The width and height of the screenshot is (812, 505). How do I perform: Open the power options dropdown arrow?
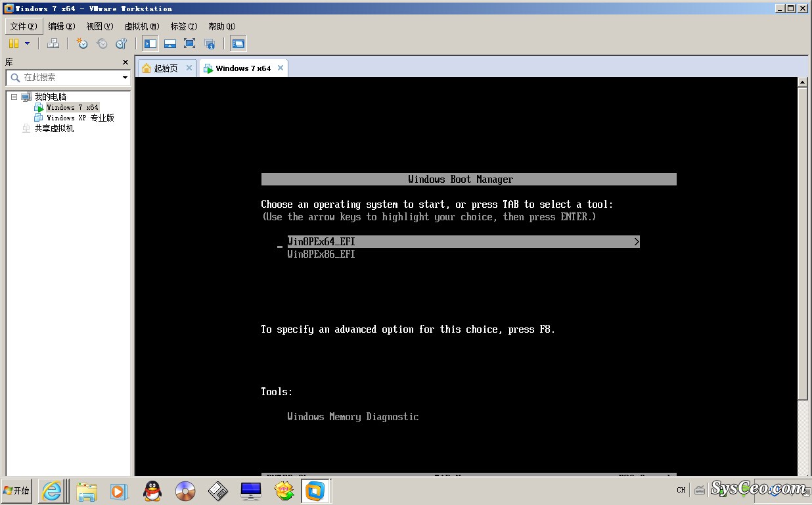tap(27, 43)
